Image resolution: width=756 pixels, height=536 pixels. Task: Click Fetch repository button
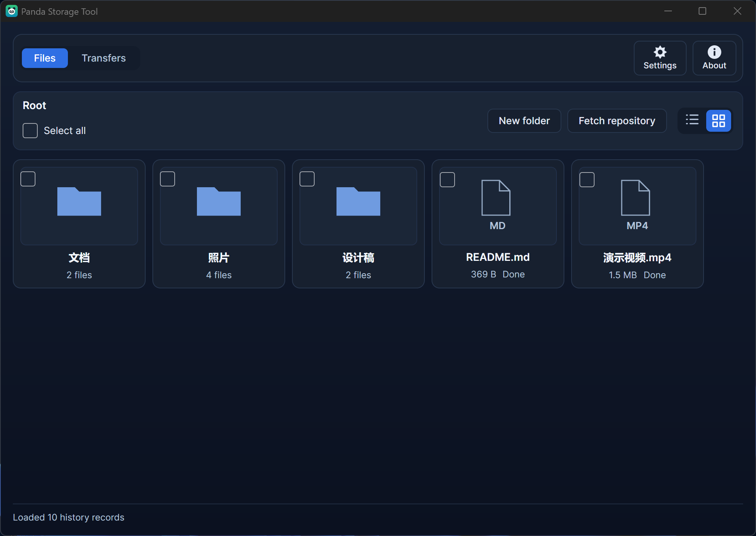[617, 121]
